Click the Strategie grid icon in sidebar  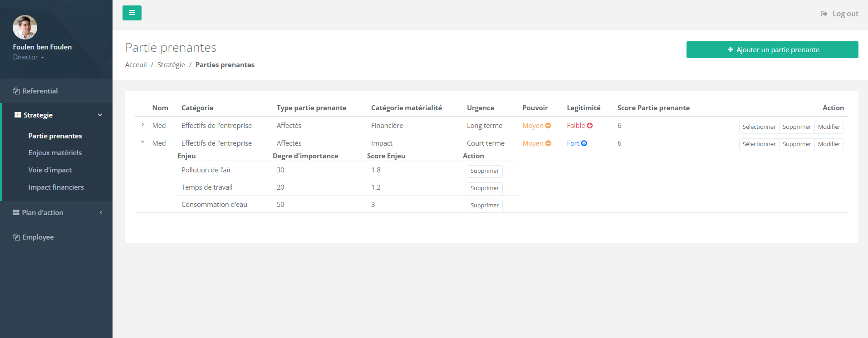(18, 115)
